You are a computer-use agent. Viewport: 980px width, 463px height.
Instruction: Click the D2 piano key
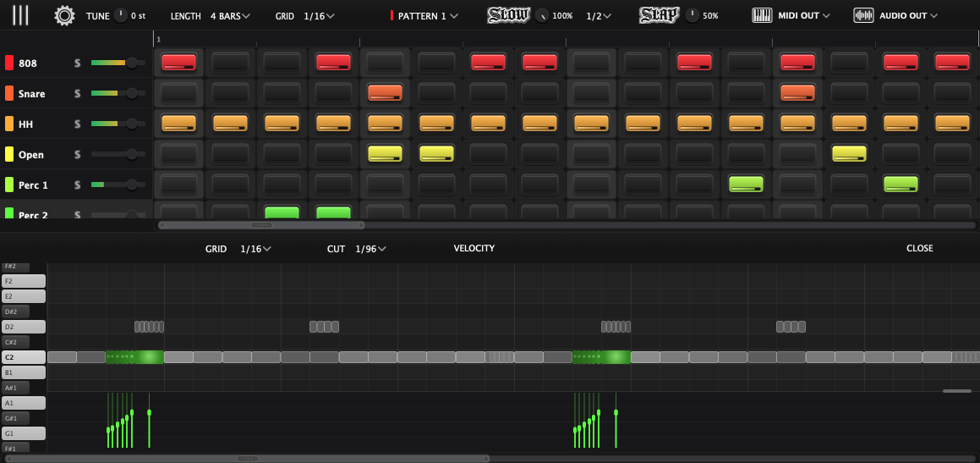[23, 327]
